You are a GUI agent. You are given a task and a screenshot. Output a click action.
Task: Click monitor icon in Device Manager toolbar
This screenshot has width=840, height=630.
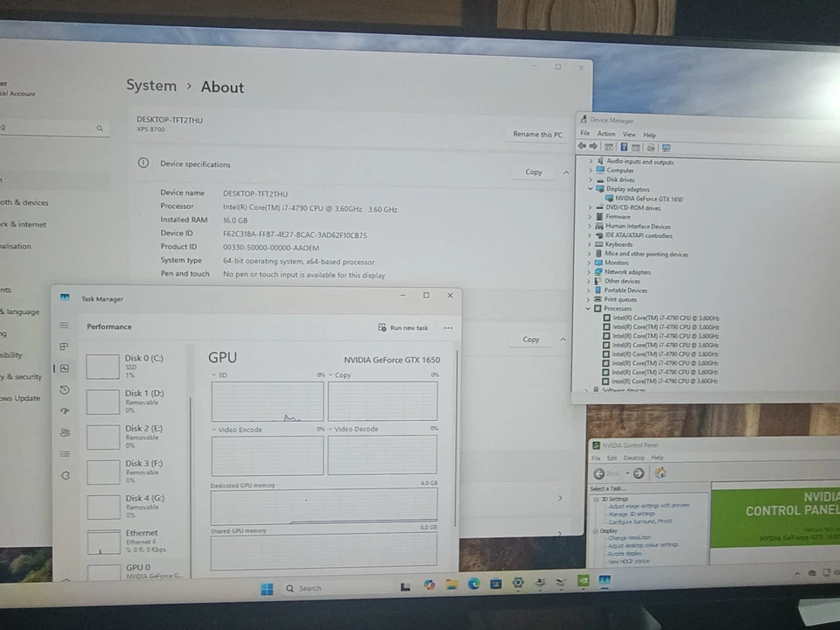[666, 148]
